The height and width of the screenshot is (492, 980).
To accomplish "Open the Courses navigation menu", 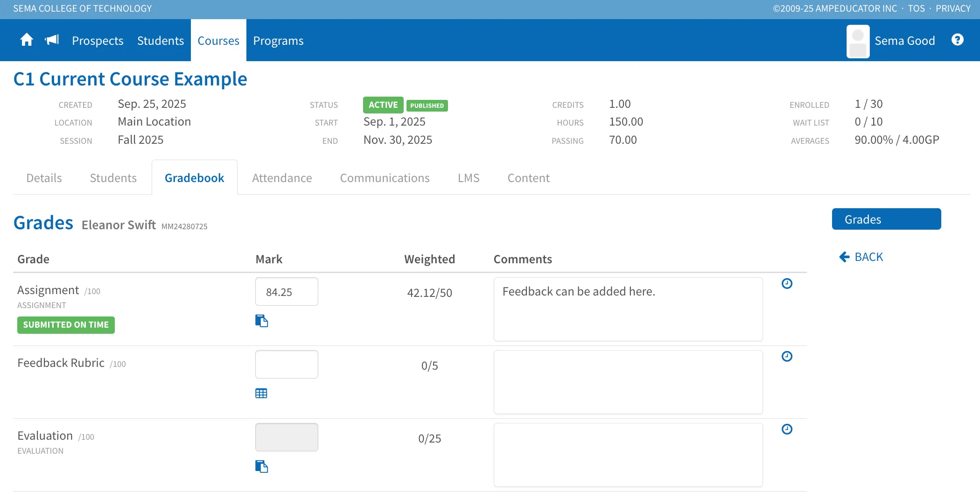I will 218,41.
